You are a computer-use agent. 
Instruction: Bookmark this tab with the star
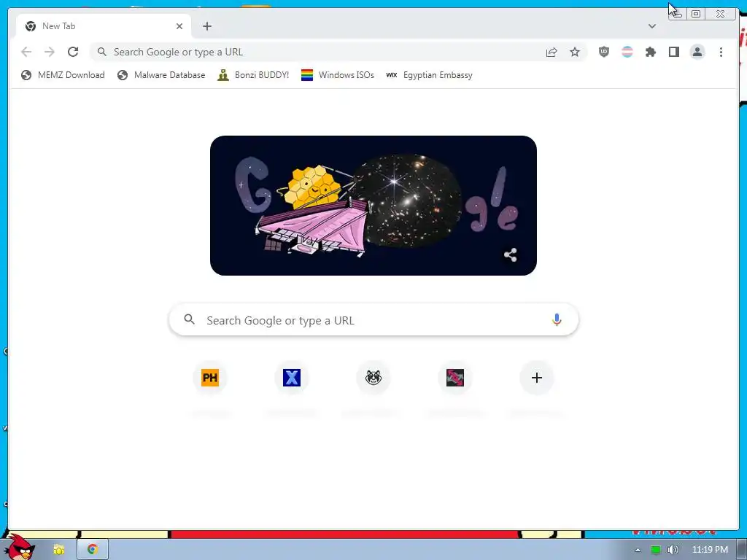(575, 52)
